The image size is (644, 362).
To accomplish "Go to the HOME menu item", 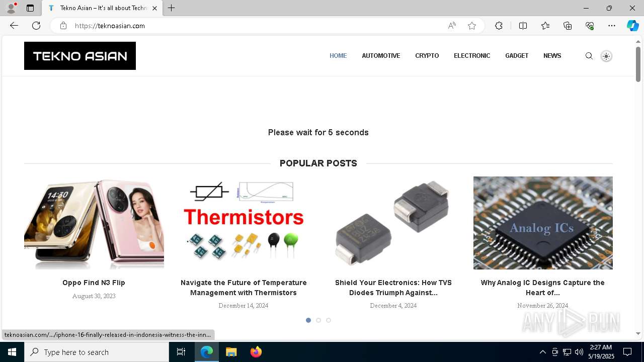I will [338, 56].
